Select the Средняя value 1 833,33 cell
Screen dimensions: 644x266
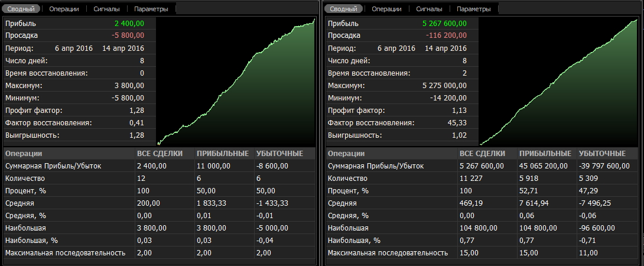click(x=213, y=203)
